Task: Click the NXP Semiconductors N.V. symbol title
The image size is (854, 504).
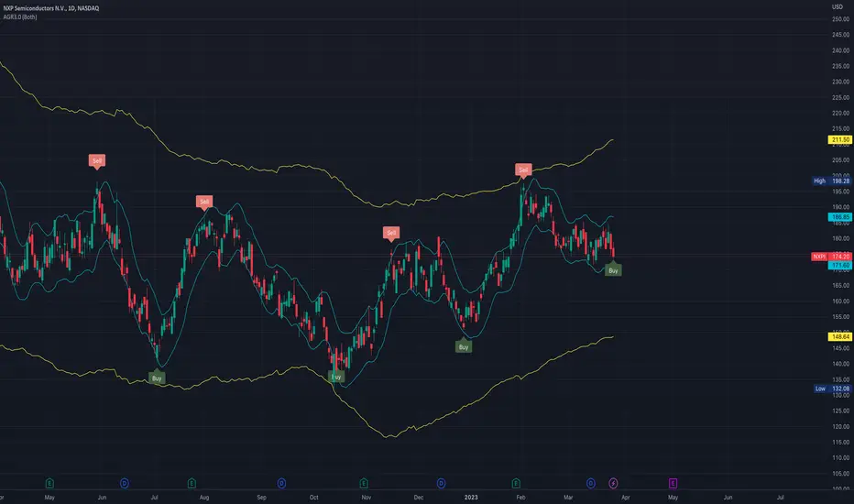Action: (x=51, y=8)
